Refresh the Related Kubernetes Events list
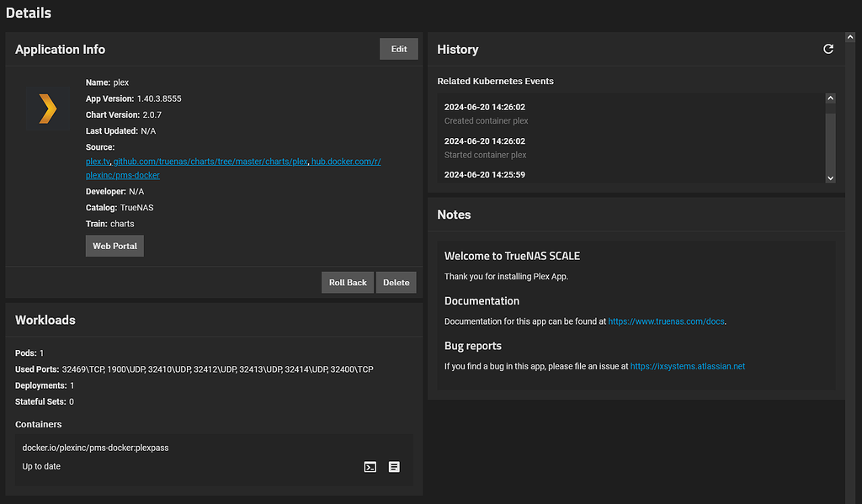The width and height of the screenshot is (862, 504). (827, 49)
